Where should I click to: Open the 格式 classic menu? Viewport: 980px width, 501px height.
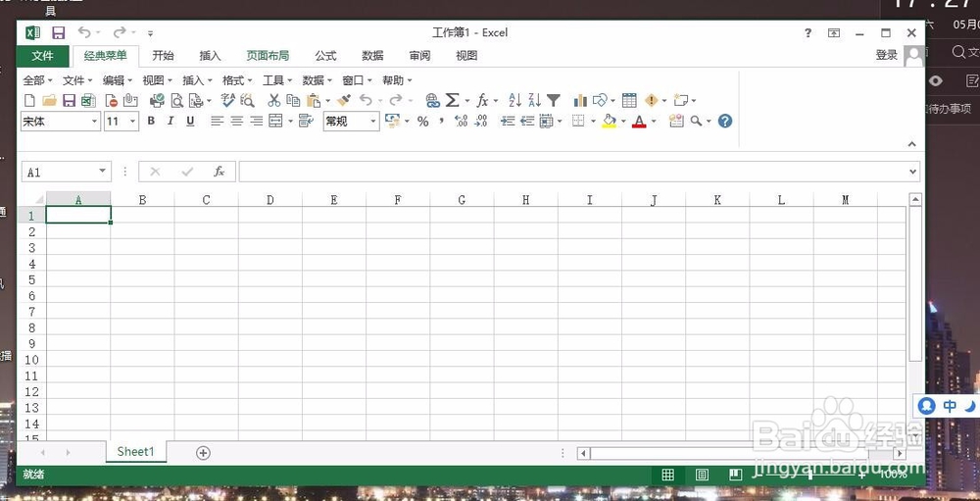coord(237,80)
